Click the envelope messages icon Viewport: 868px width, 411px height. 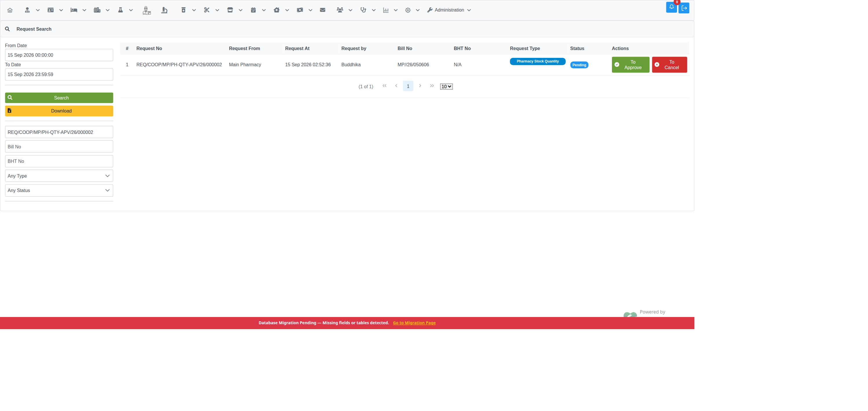coord(323,10)
